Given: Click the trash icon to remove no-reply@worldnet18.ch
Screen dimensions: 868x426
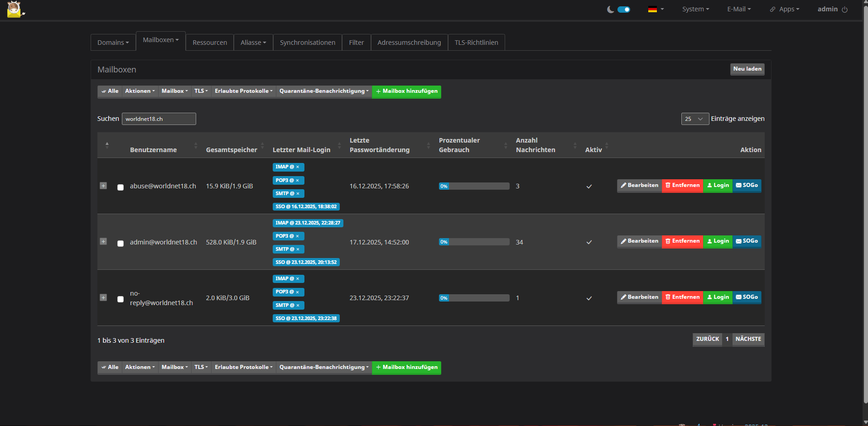Looking at the screenshot, I should 668,297.
